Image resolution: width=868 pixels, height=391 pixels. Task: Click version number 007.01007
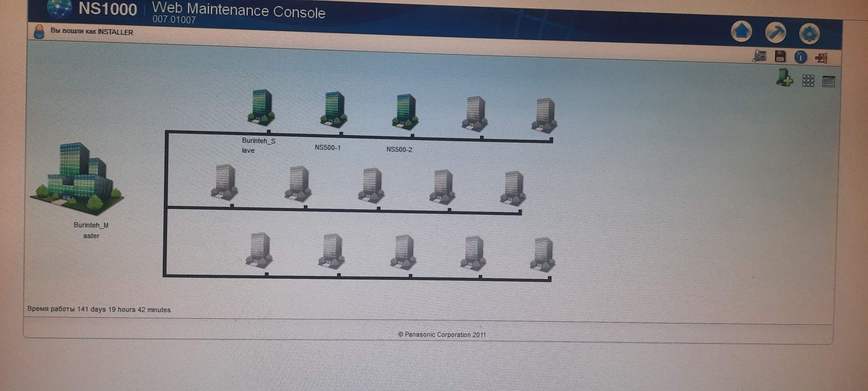[174, 20]
